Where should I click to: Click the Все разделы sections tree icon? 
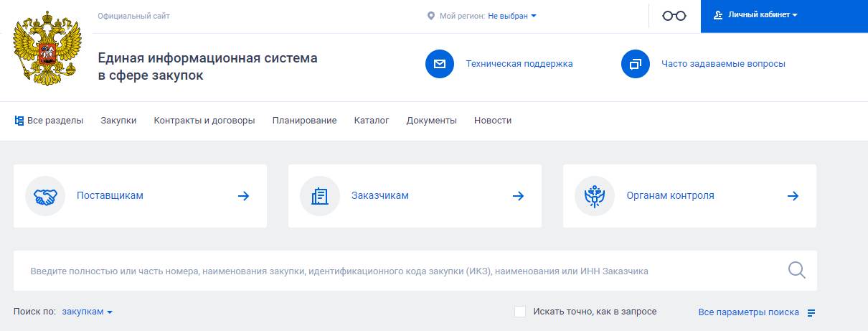click(x=19, y=121)
